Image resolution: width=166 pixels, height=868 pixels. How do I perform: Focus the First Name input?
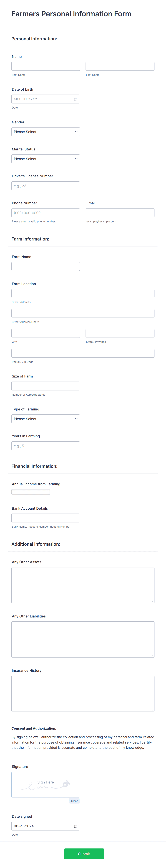click(46, 66)
